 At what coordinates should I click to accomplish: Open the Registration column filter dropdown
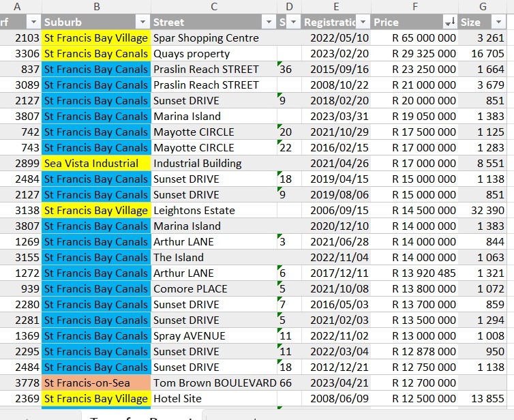click(363, 22)
